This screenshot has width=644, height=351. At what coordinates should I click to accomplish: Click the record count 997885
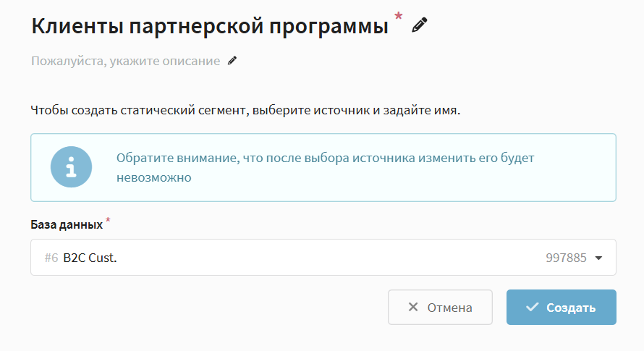tap(566, 258)
